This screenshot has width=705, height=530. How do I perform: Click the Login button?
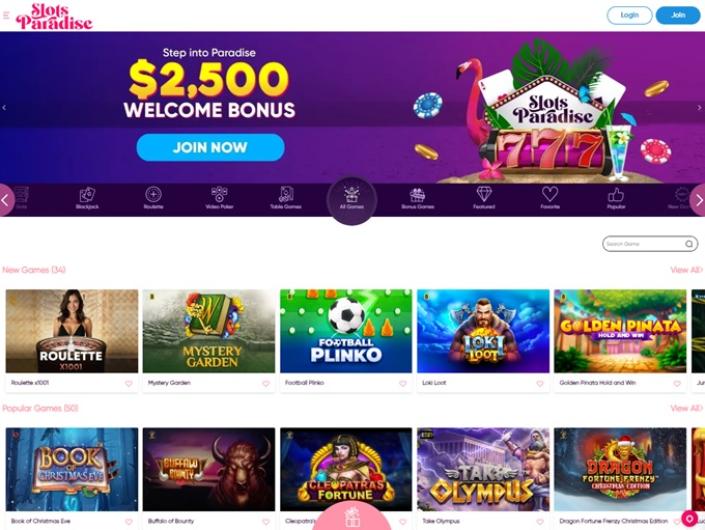point(629,15)
